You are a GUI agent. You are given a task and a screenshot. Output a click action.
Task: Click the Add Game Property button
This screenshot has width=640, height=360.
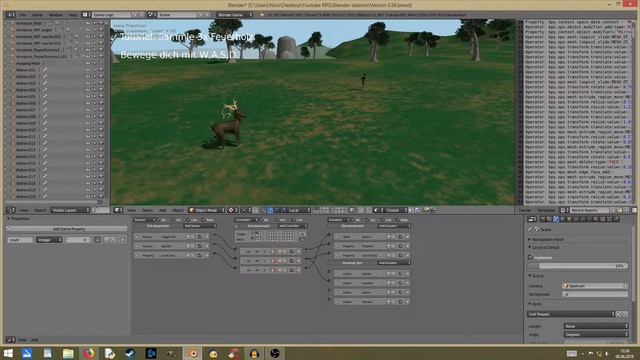pos(67,229)
